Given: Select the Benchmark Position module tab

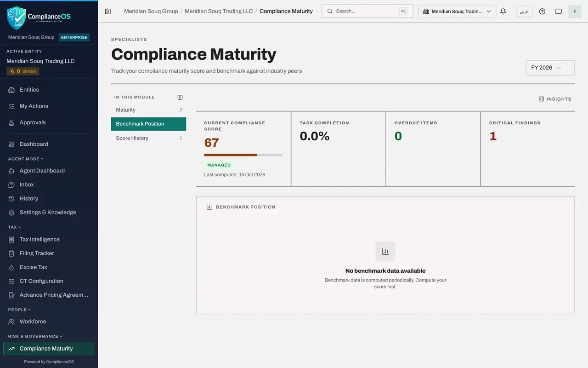Looking at the screenshot, I should 148,124.
